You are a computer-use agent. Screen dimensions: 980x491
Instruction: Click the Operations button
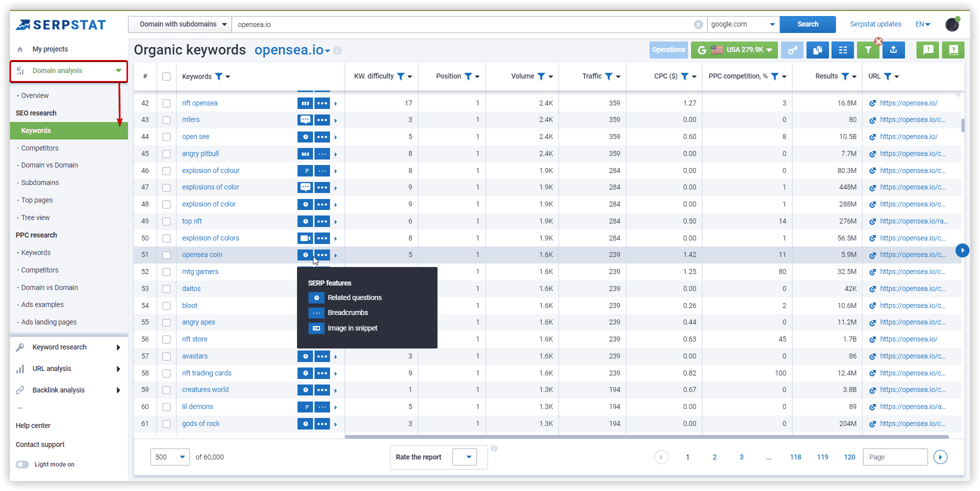pyautogui.click(x=668, y=50)
